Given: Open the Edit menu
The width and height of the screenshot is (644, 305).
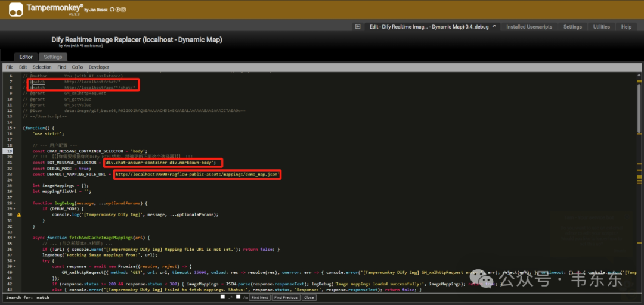Looking at the screenshot, I should [23, 67].
